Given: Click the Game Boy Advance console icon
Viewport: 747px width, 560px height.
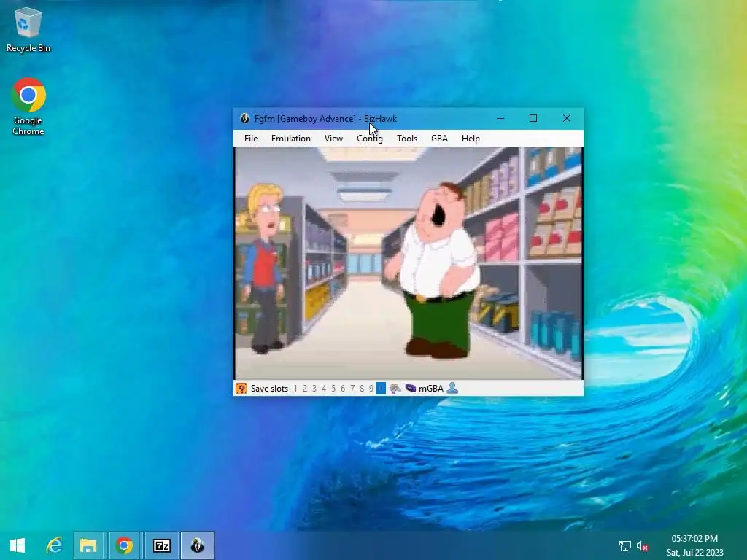Looking at the screenshot, I should tap(410, 389).
